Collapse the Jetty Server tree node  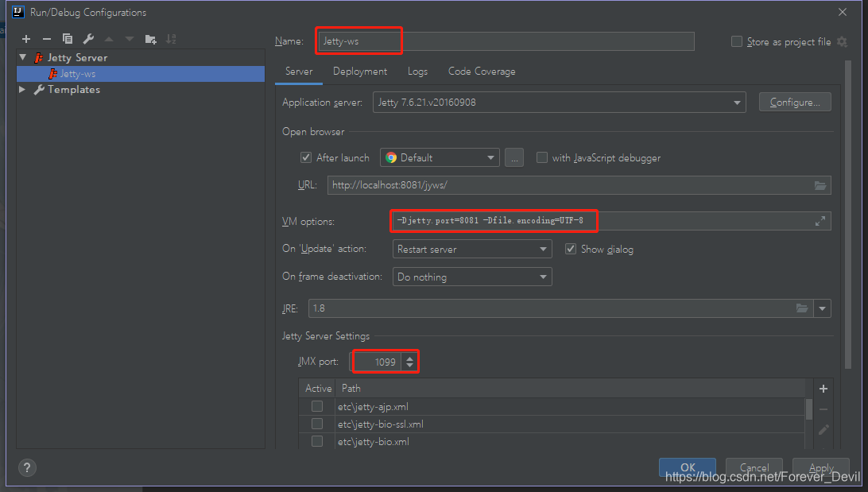[x=23, y=57]
